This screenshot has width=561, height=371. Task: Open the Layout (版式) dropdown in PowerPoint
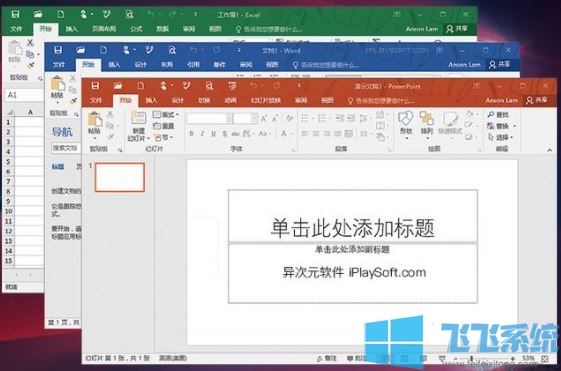tap(165, 114)
